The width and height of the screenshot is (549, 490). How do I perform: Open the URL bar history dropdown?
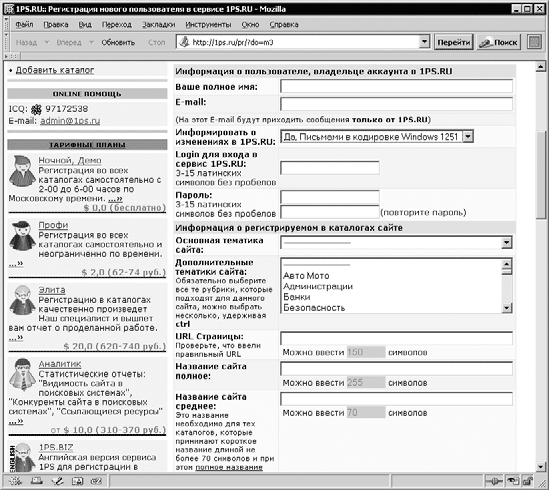click(424, 42)
